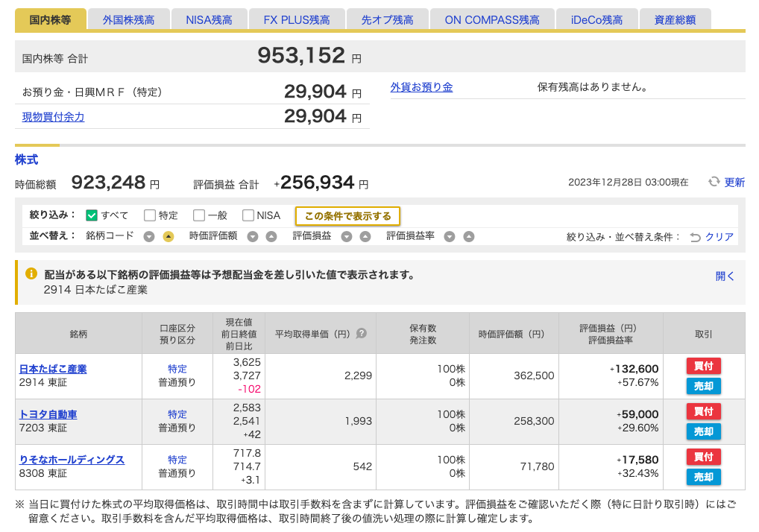Open トヨタ自動車 stock link
This screenshot has height=532, width=759.
pos(48,414)
